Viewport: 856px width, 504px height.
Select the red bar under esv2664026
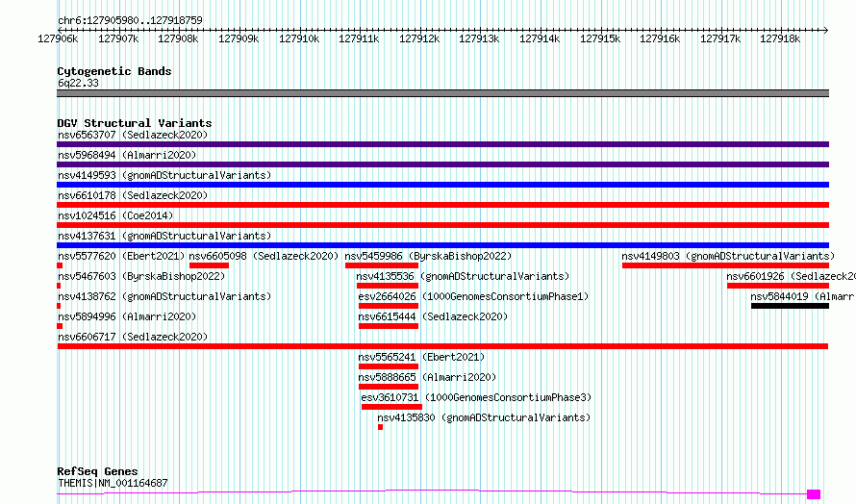coord(389,306)
